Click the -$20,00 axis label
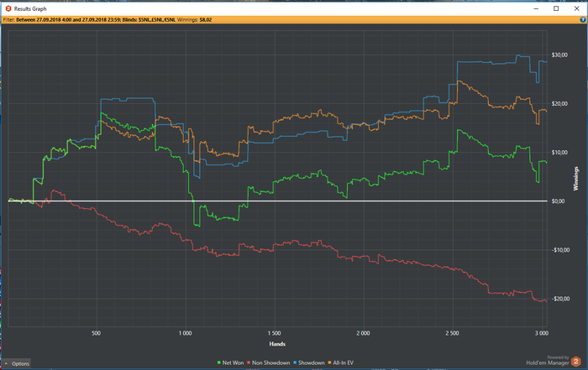Image resolution: width=588 pixels, height=370 pixels. (x=560, y=299)
